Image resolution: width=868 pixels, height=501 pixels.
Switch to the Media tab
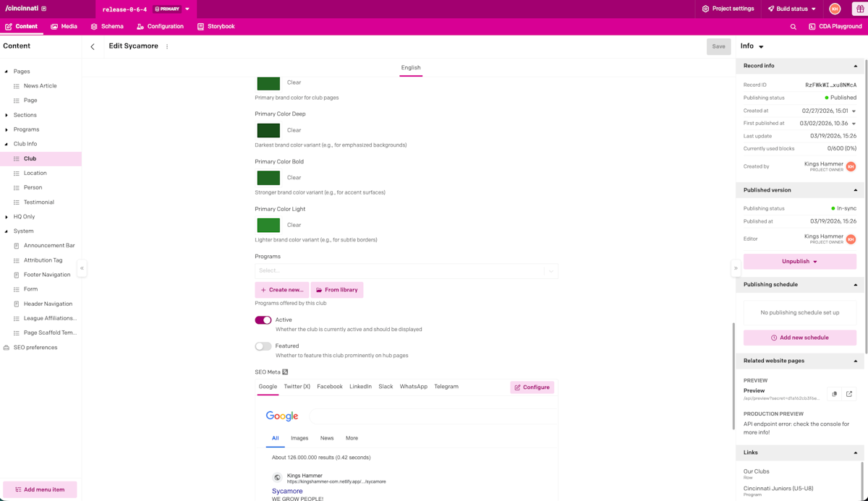64,27
